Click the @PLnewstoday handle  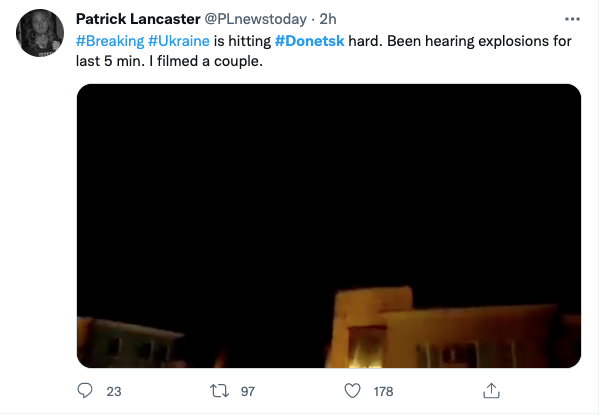(x=255, y=19)
